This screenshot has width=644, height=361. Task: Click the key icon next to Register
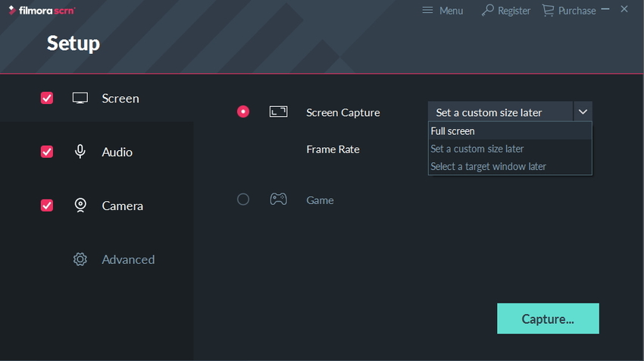(x=487, y=11)
